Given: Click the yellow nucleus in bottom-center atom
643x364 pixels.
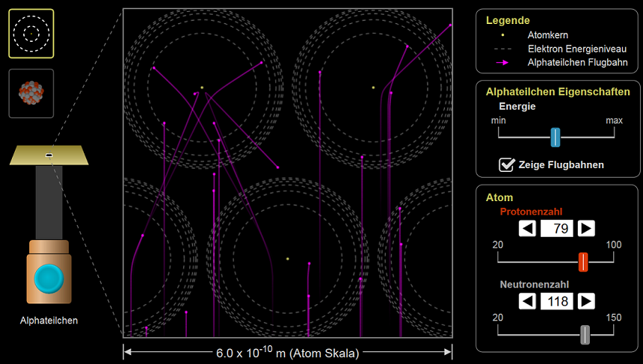Looking at the screenshot, I should [x=288, y=259].
